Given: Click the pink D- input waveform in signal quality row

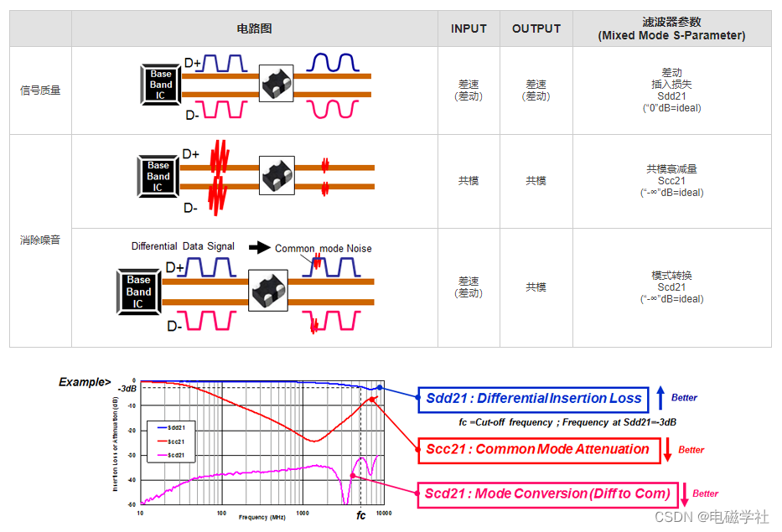Looking at the screenshot, I should click(221, 109).
